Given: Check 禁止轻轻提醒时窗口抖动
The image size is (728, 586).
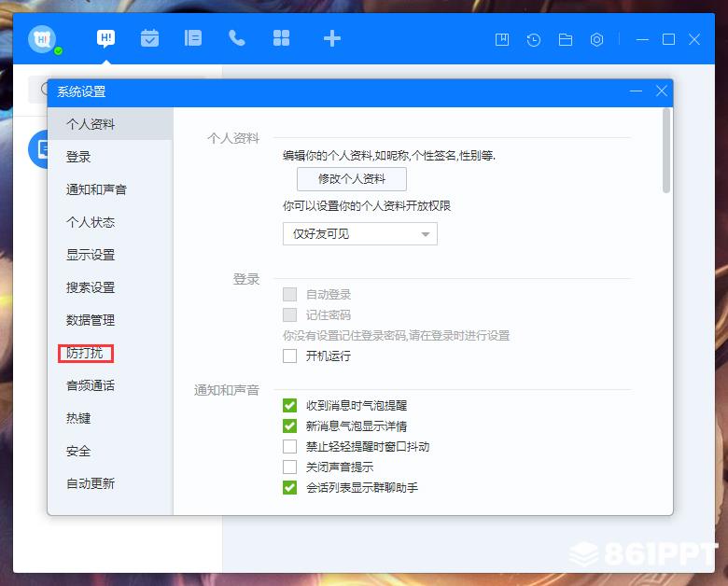Looking at the screenshot, I should pos(289,446).
